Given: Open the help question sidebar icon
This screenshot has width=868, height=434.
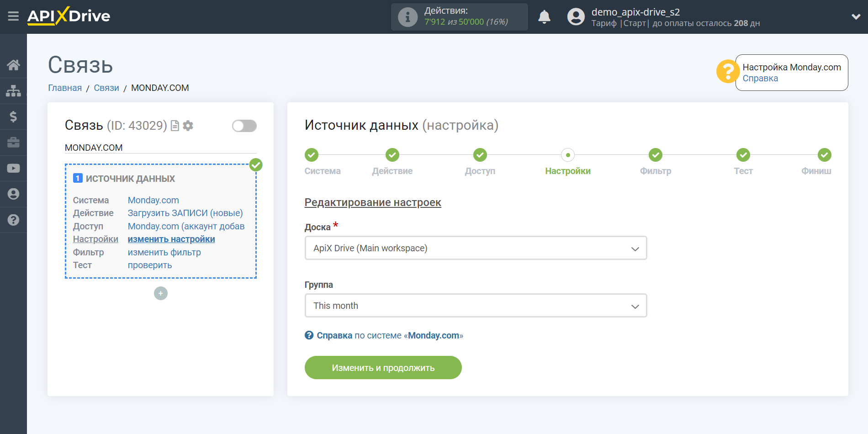Looking at the screenshot, I should (x=13, y=220).
